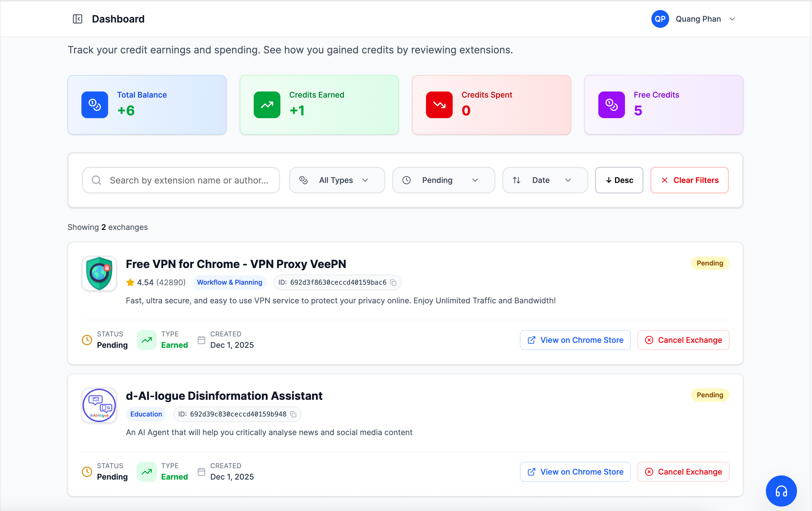Click the Credits Spent red icon
The height and width of the screenshot is (511, 812).
click(x=439, y=105)
